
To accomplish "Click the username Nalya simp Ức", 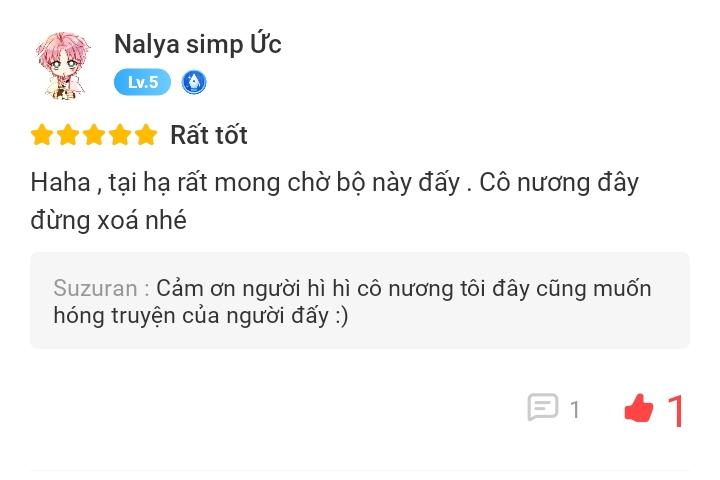I will 197,44.
